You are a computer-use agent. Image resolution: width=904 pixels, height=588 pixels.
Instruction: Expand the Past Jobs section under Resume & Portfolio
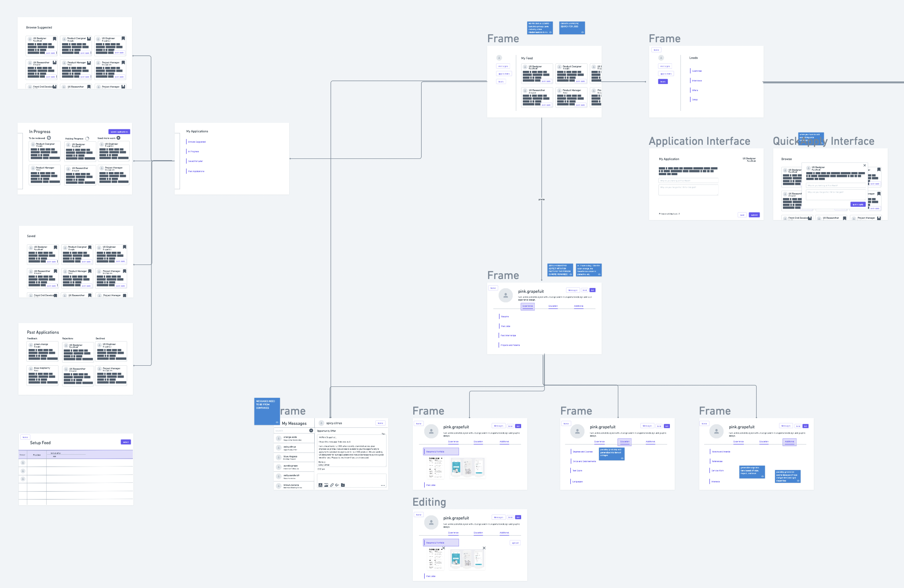click(431, 485)
